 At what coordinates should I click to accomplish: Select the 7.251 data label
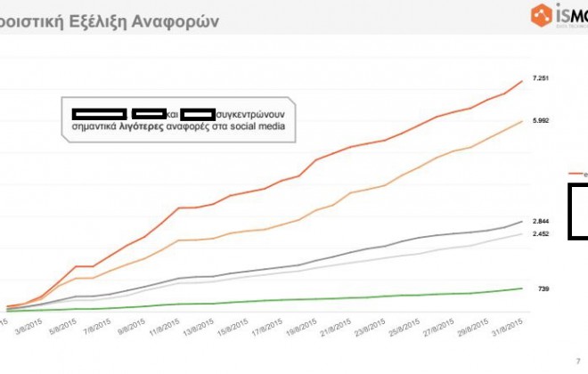pos(540,79)
